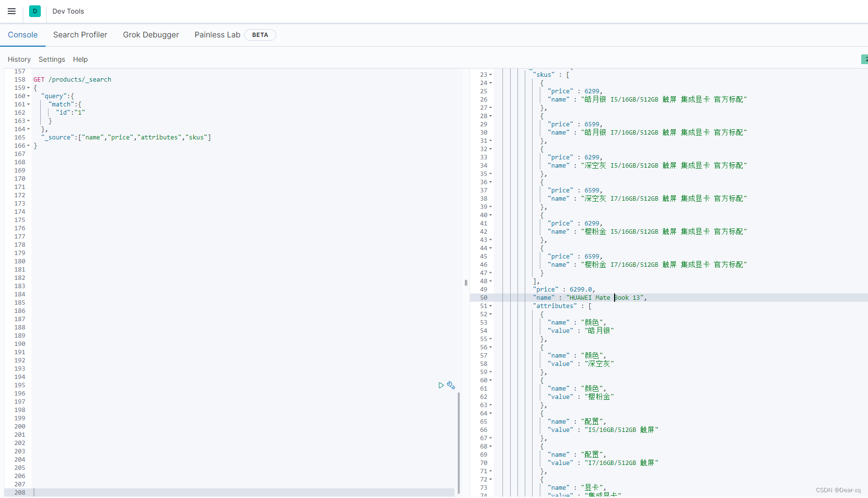Open request History

point(19,59)
